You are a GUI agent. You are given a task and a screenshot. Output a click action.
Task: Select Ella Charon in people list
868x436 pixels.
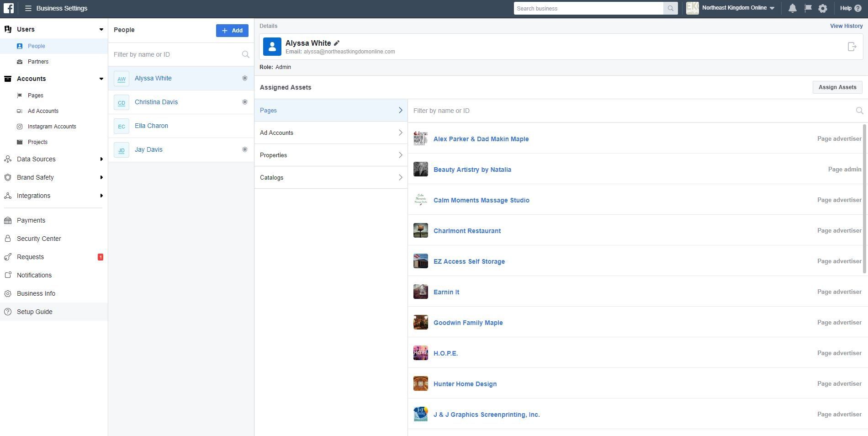click(181, 126)
